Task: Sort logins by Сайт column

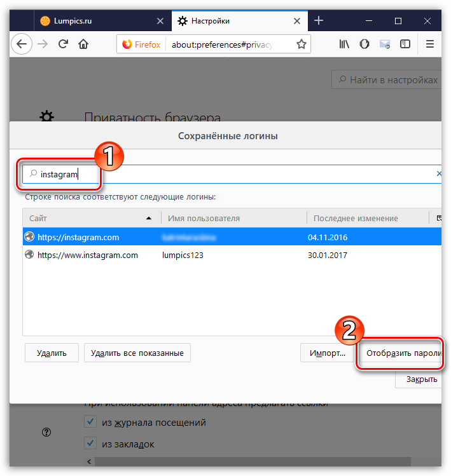Action: (x=92, y=218)
